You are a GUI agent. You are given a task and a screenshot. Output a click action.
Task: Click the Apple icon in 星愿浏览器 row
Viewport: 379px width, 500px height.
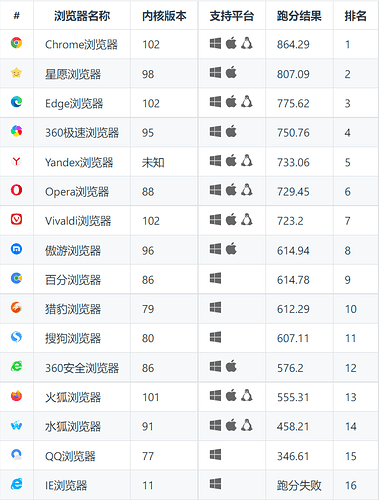pos(231,72)
